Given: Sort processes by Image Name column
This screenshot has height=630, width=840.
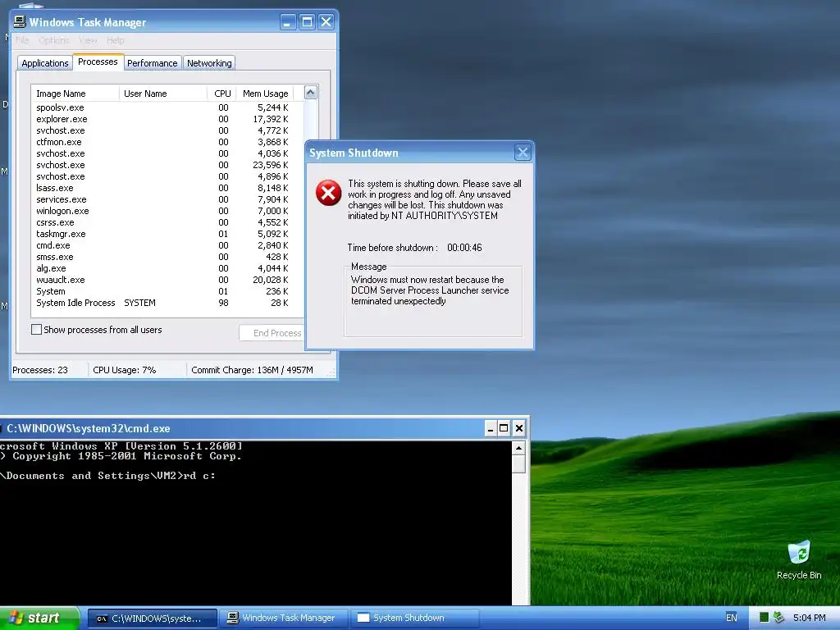Looking at the screenshot, I should click(75, 94).
